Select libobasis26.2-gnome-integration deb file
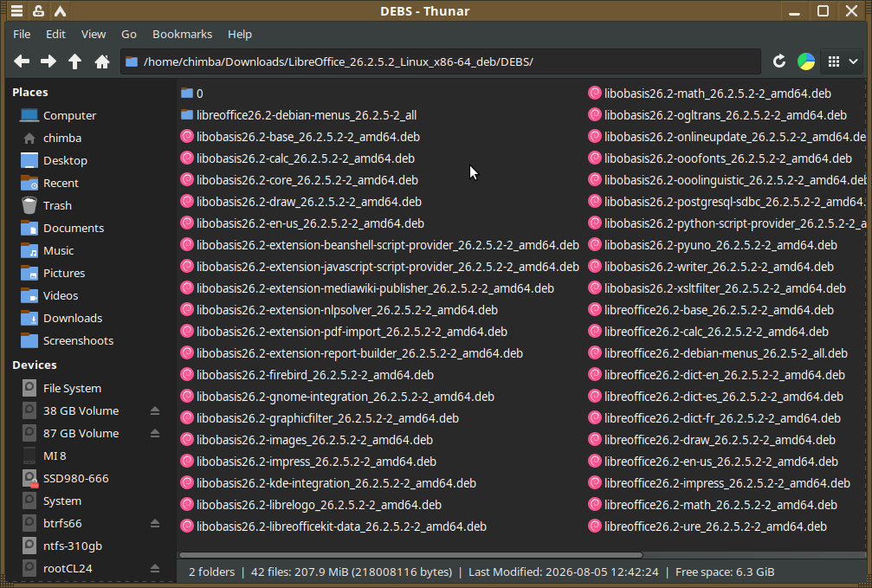 pos(338,397)
